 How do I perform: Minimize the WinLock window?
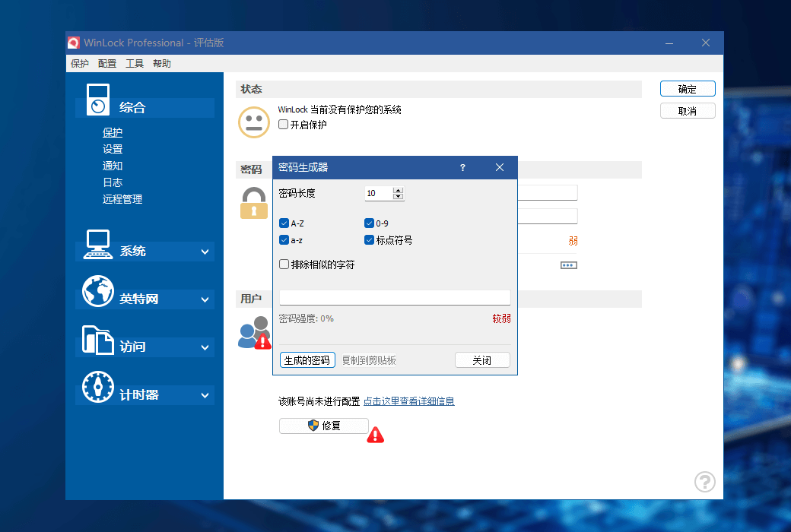(x=669, y=43)
